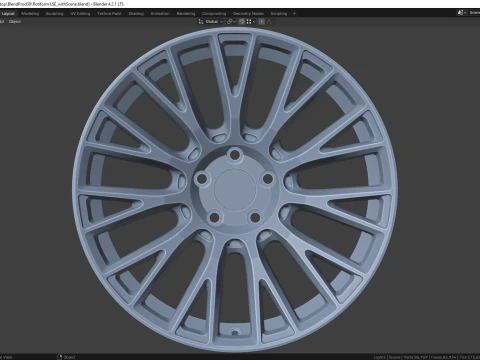The height and width of the screenshot is (360, 480).
Task: Switch to the Rendering workspace
Action: click(186, 14)
